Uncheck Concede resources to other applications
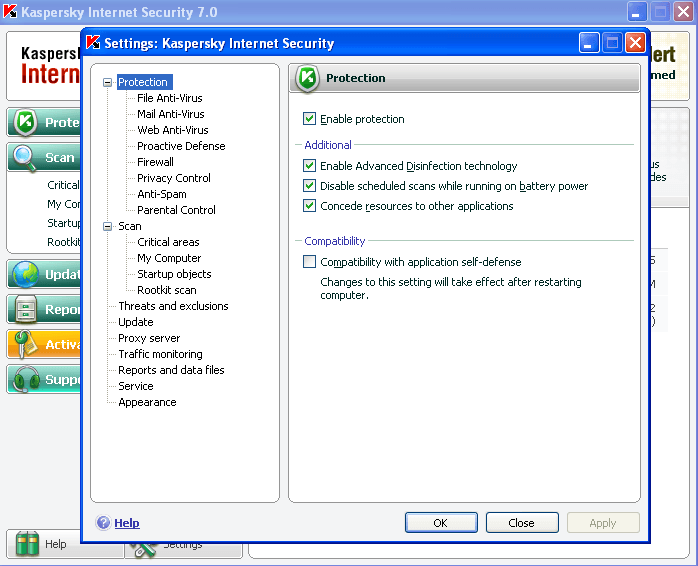This screenshot has height=566, width=698. pyautogui.click(x=309, y=206)
